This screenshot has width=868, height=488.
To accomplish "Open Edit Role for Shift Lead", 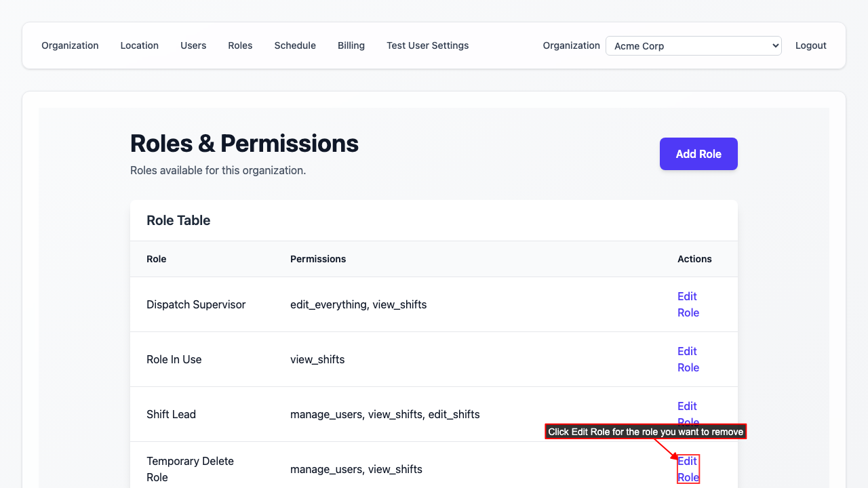I will pyautogui.click(x=688, y=408).
